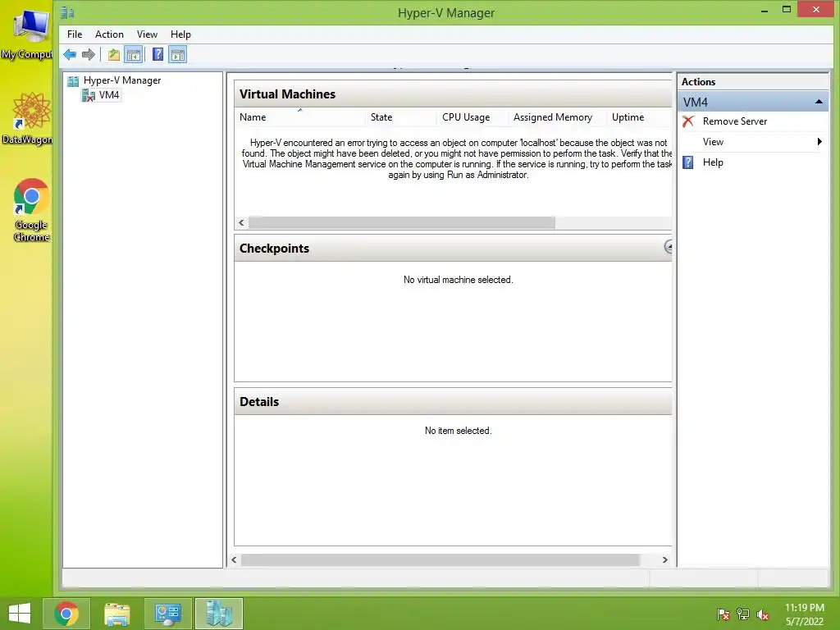Maximize the Hyper-V Manager window
This screenshot has height=630, width=840.
(787, 10)
